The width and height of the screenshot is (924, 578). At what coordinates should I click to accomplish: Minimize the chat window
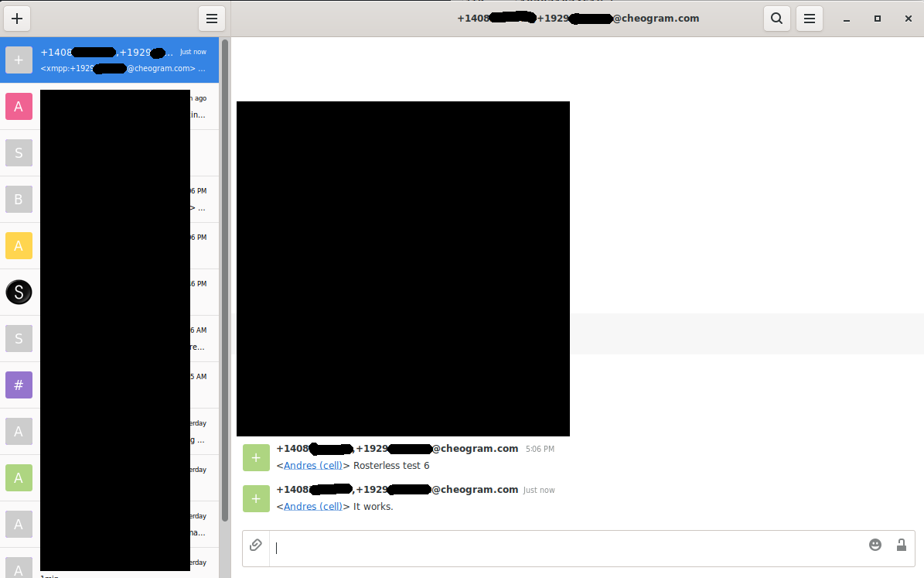846,19
